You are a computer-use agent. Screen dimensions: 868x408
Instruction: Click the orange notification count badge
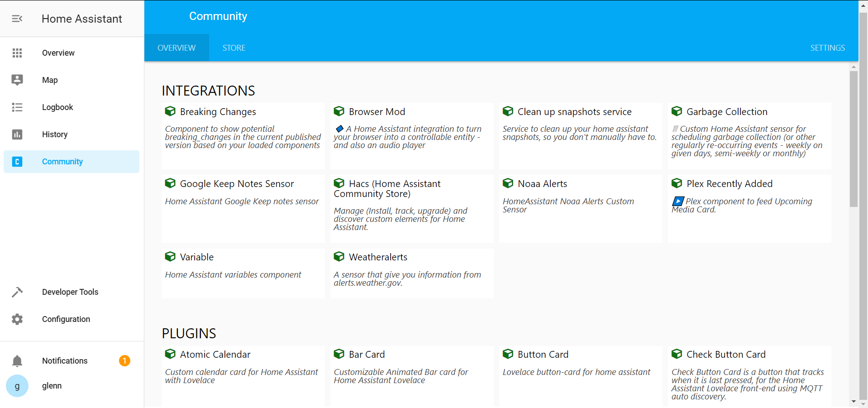point(124,361)
